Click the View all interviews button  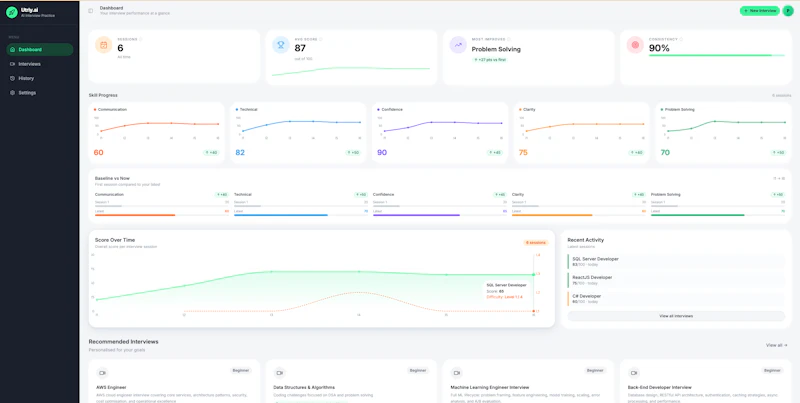(676, 316)
